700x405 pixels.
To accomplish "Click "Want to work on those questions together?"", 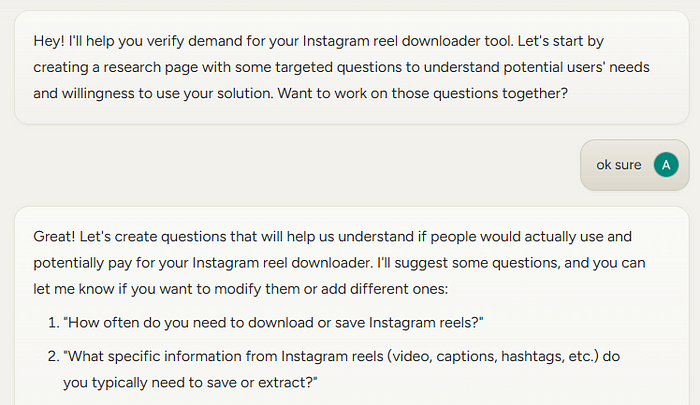I will [x=423, y=93].
